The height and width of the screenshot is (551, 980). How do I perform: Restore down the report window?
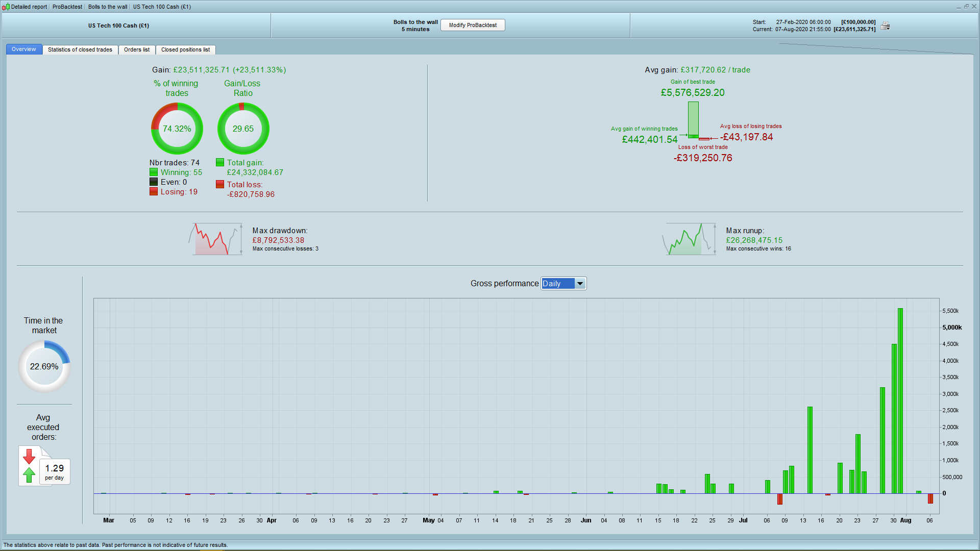tap(966, 7)
